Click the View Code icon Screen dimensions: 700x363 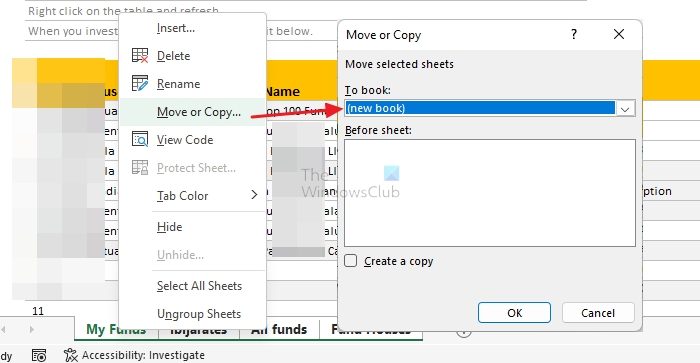tap(140, 139)
